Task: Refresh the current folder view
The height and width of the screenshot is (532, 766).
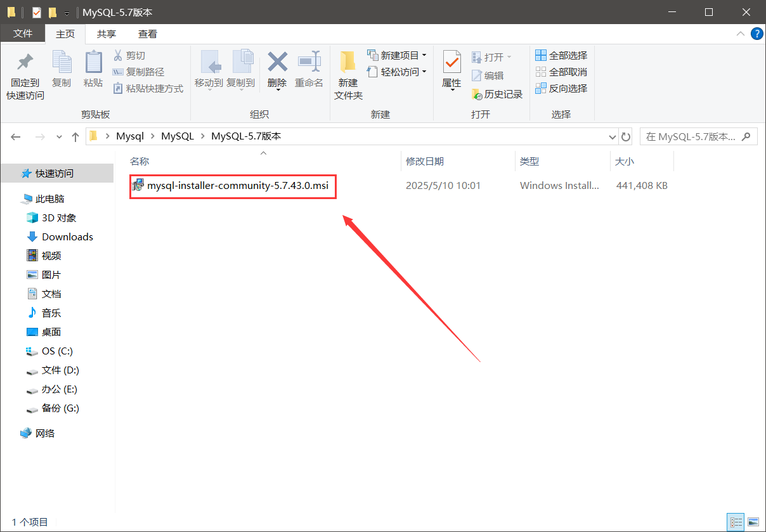Action: [x=626, y=136]
